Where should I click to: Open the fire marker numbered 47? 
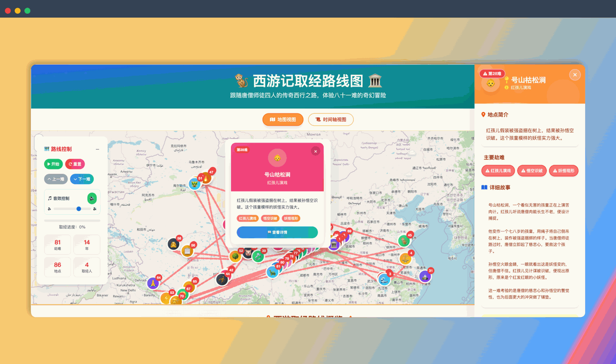(206, 178)
